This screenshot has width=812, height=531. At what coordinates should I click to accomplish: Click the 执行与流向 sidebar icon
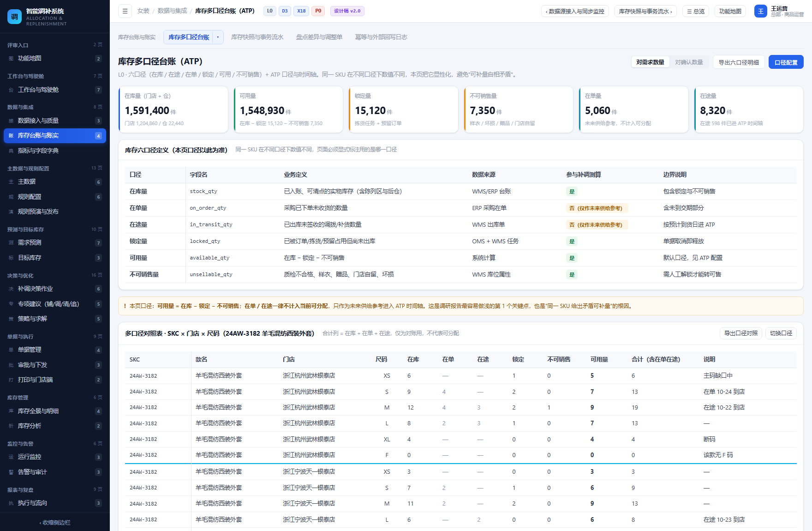pyautogui.click(x=11, y=503)
